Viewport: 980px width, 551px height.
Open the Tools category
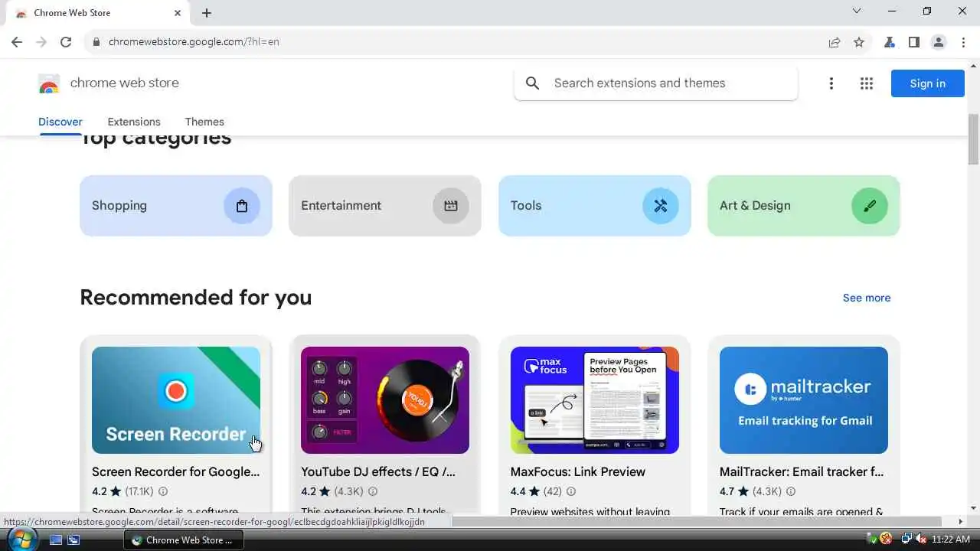tap(595, 206)
